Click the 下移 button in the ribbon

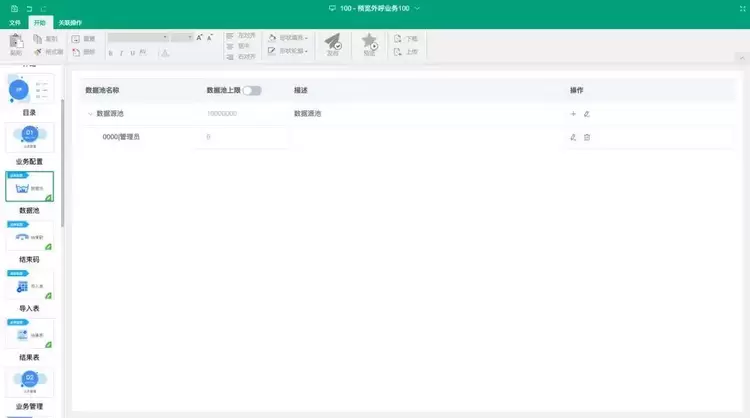coord(406,38)
